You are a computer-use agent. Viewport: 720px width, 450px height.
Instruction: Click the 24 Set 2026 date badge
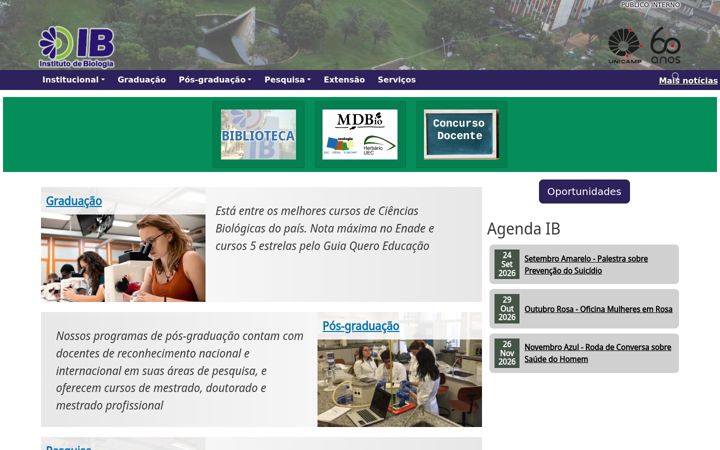[x=507, y=264]
